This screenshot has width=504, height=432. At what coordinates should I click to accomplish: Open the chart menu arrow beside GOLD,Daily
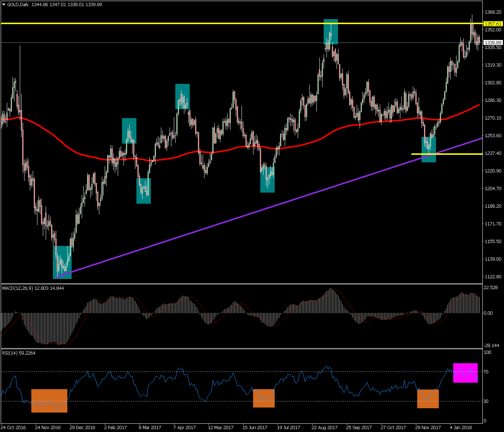[x=4, y=5]
